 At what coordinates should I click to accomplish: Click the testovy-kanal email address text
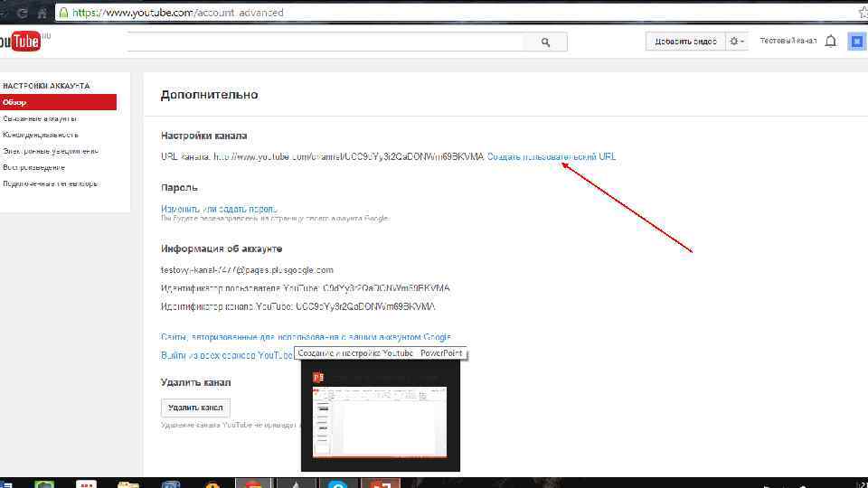coord(247,270)
